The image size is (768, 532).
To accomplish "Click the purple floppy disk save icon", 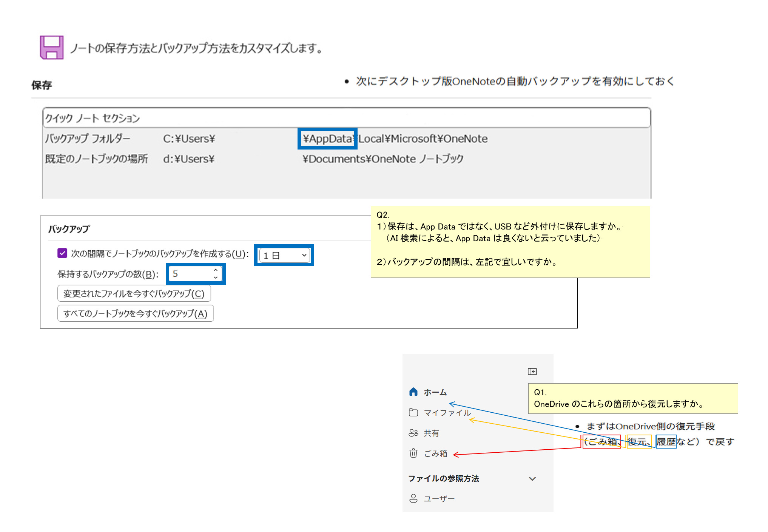I will pos(52,47).
